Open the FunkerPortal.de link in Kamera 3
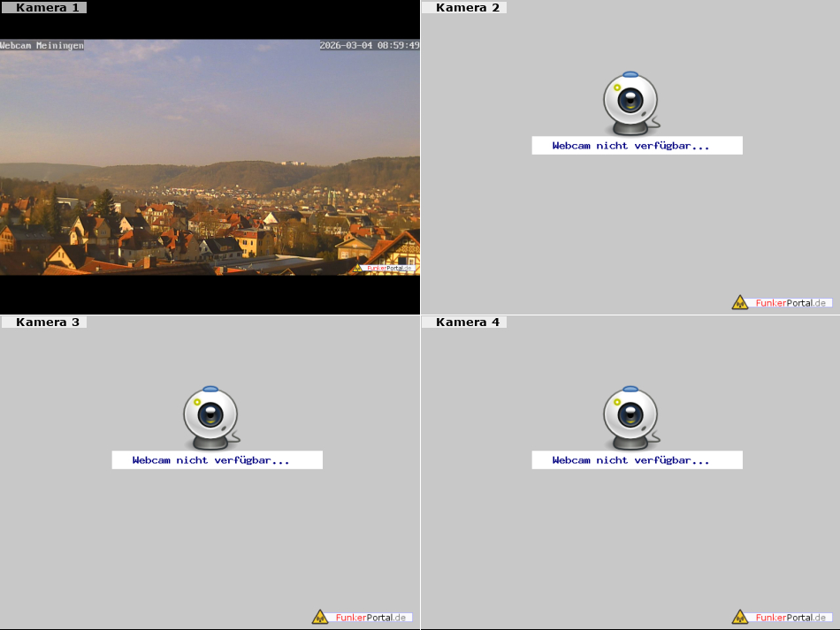The image size is (840, 630). point(371,617)
